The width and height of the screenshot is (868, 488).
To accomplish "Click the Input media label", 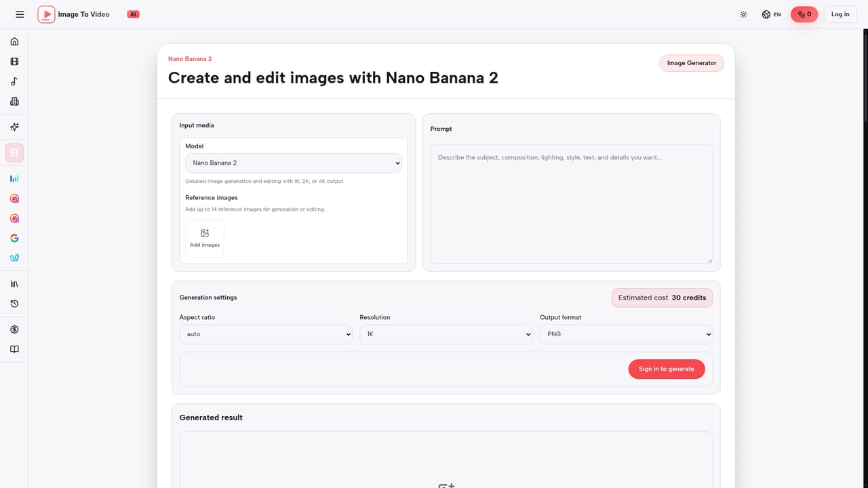I will pyautogui.click(x=197, y=125).
